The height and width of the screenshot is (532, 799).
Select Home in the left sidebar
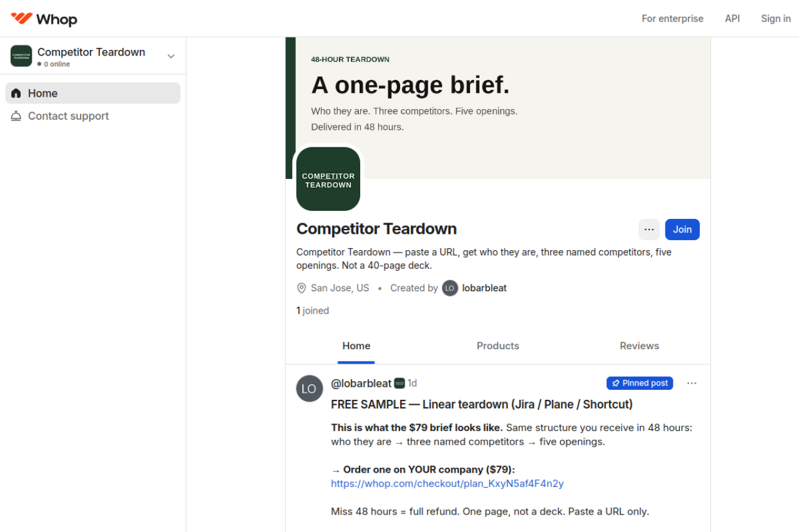93,94
